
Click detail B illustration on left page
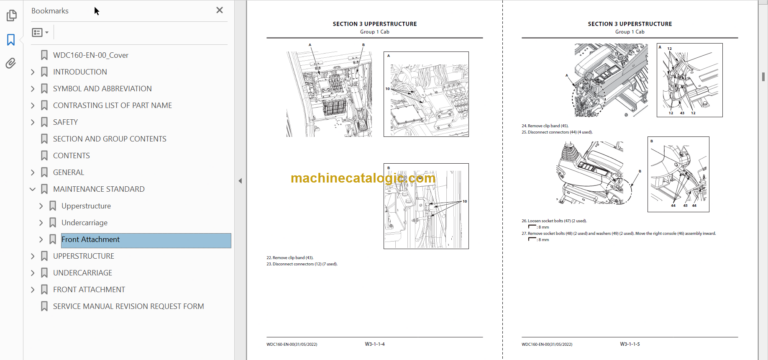[x=426, y=206]
